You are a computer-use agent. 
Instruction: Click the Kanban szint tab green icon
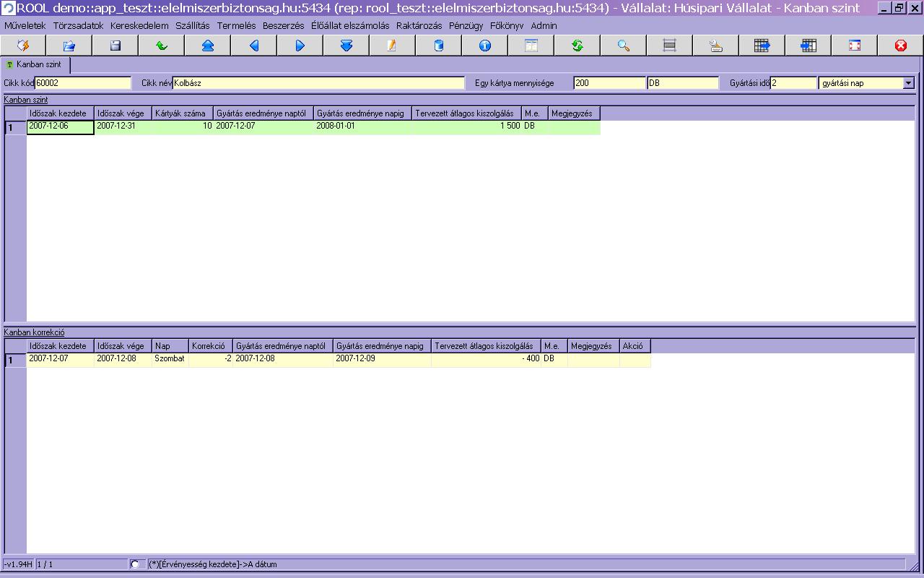pyautogui.click(x=10, y=65)
